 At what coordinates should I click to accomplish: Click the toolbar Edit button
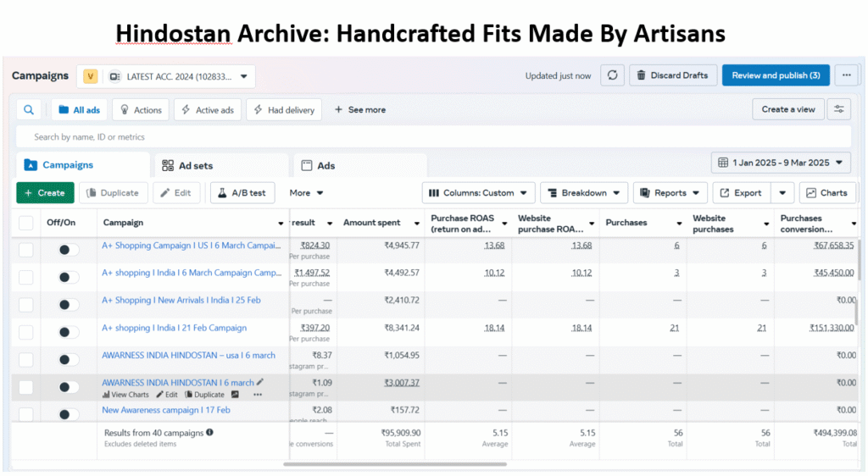(x=176, y=193)
